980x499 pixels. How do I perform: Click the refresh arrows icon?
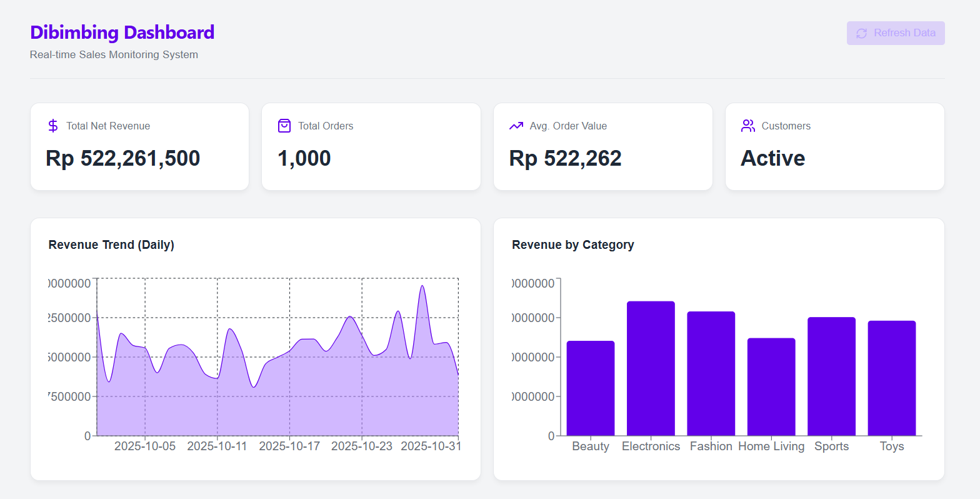861,33
